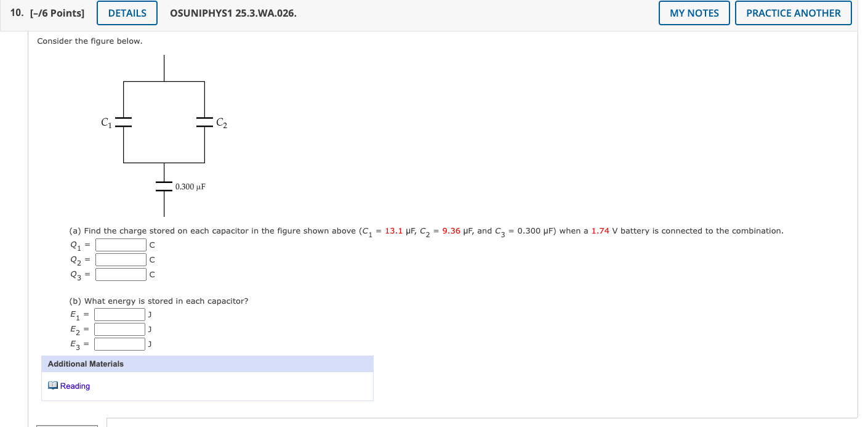Select the C1 label in the figure
The image size is (868, 427).
click(x=105, y=123)
